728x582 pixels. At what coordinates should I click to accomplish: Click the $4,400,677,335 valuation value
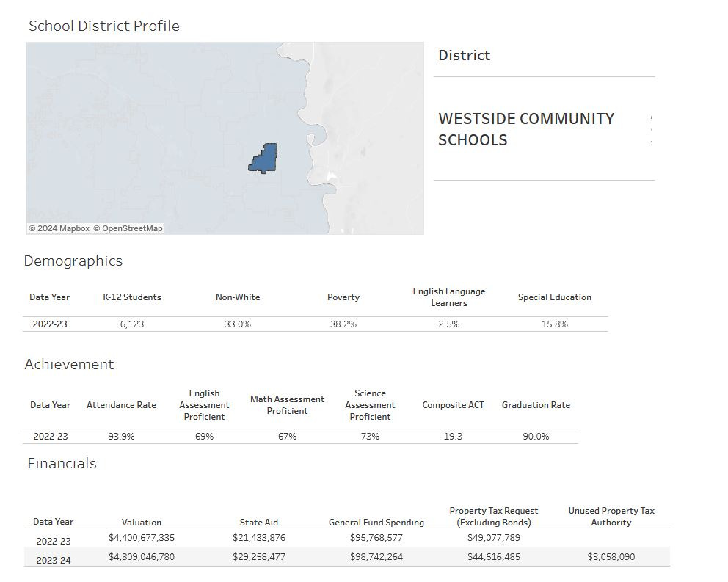142,538
